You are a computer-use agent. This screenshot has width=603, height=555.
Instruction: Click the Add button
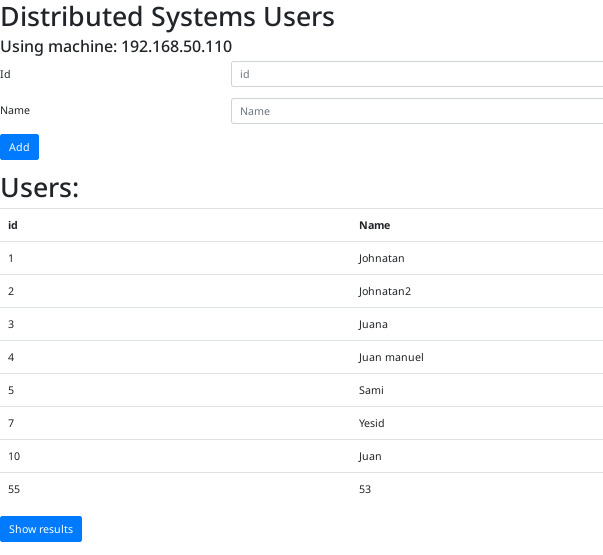[19, 147]
